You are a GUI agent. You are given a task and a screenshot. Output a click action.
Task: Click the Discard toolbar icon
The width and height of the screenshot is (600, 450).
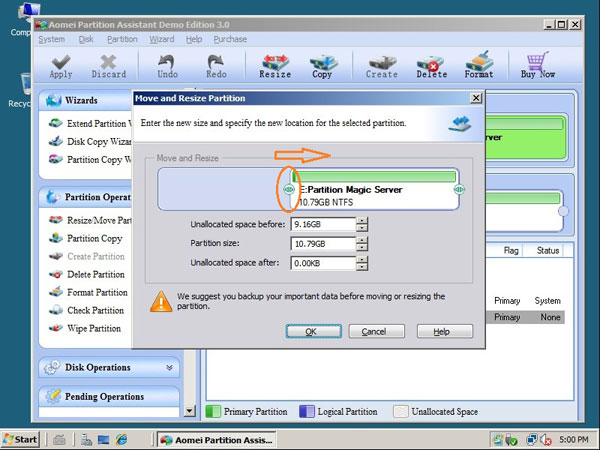108,66
